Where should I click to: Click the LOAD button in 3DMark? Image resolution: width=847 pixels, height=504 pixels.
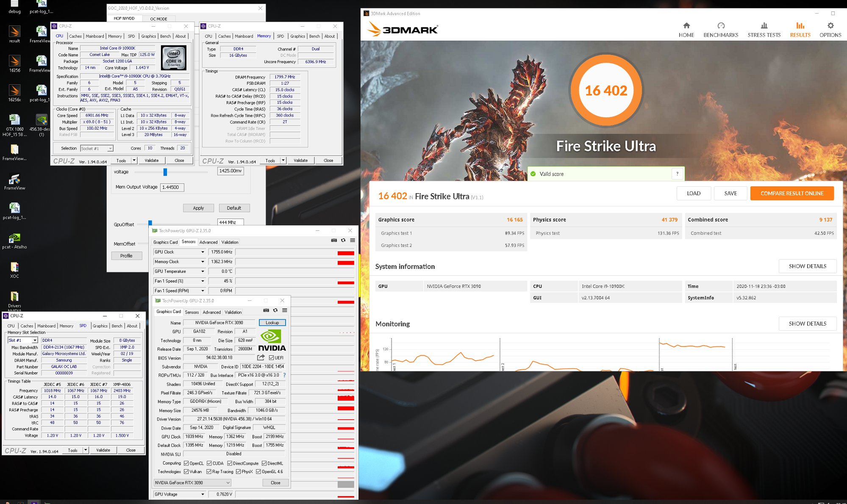(x=694, y=194)
